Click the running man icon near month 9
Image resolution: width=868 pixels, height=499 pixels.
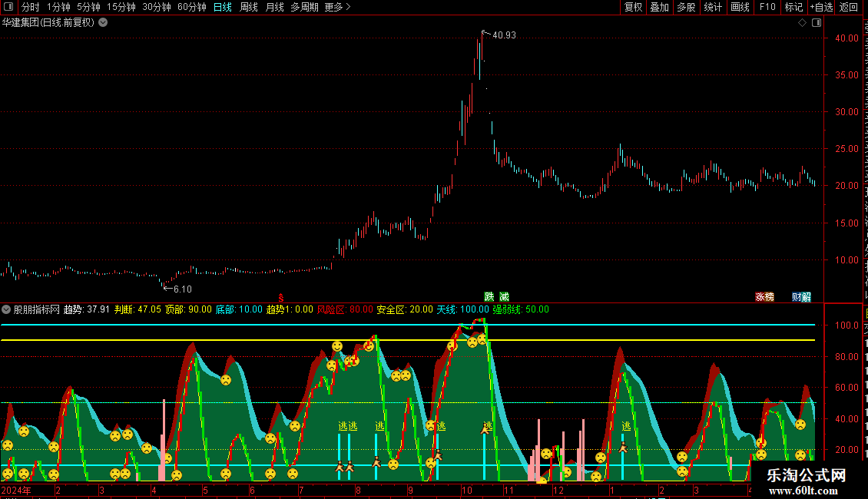click(x=437, y=455)
